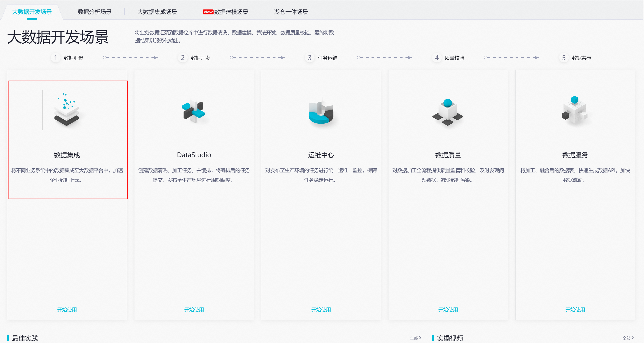This screenshot has width=644, height=343.
Task: Click the DataStudio card title
Action: [194, 155]
